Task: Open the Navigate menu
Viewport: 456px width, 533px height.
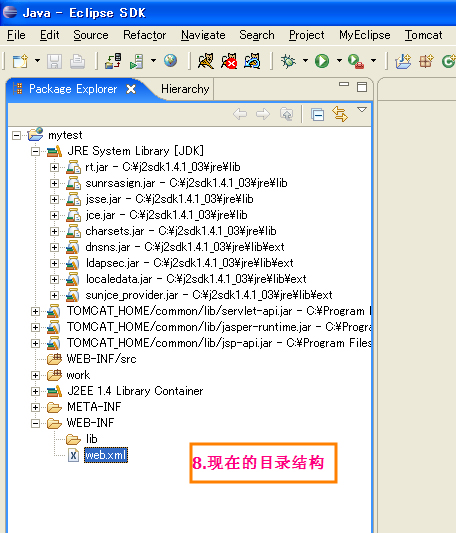Action: click(203, 35)
